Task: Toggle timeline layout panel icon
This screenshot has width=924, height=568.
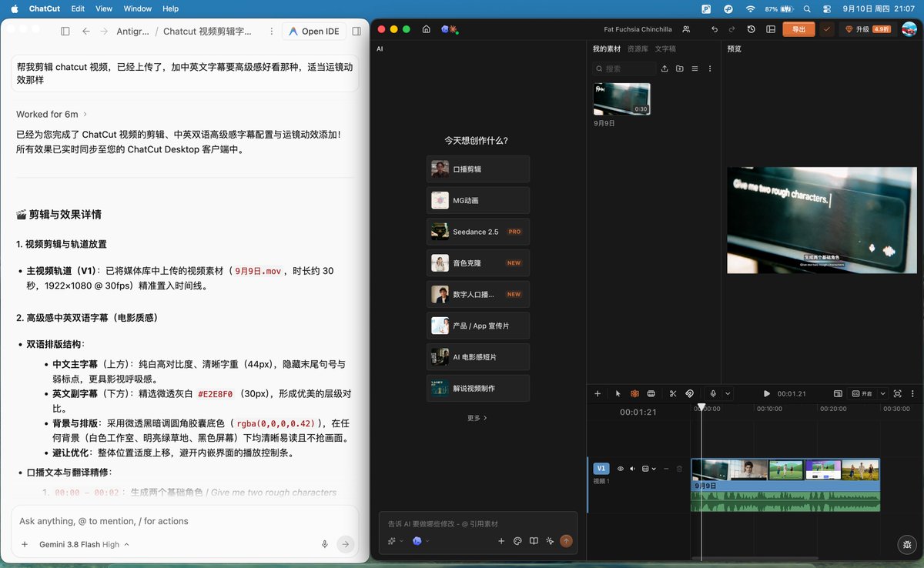Action: [x=838, y=393]
